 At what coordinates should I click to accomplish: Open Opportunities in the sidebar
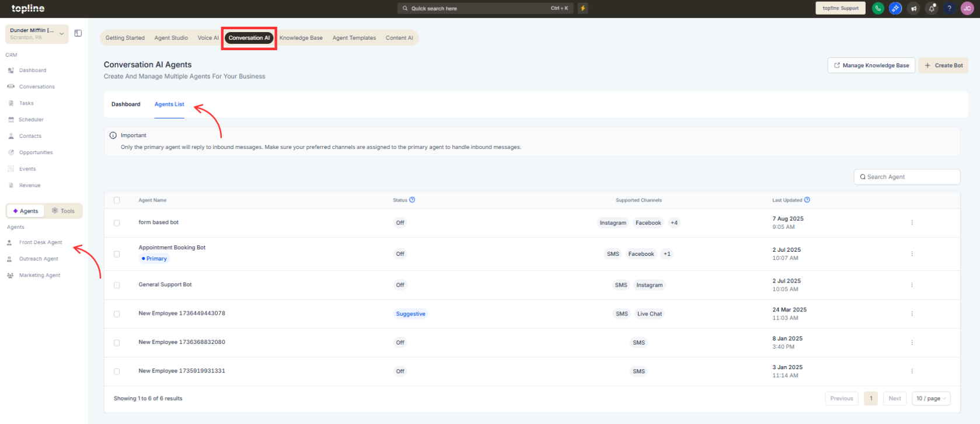coord(36,152)
